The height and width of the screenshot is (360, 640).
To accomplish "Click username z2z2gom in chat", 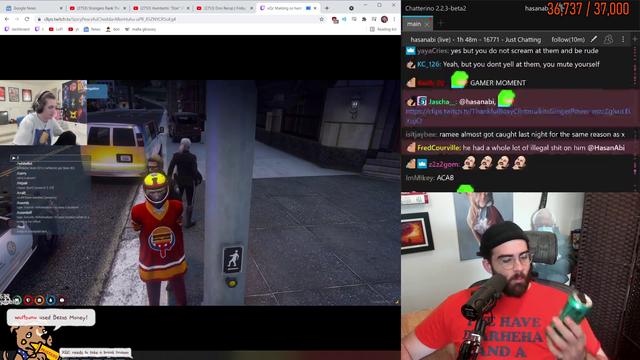I will (x=444, y=164).
